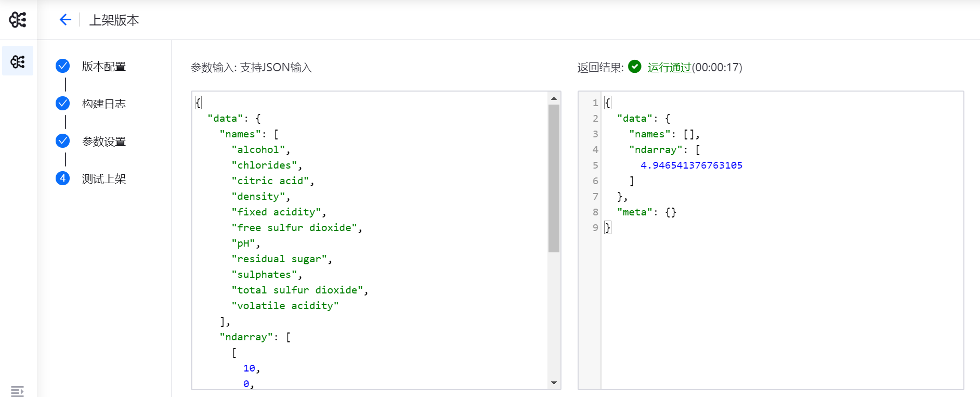
Task: Click the result value 4.946541376763105
Action: click(691, 165)
